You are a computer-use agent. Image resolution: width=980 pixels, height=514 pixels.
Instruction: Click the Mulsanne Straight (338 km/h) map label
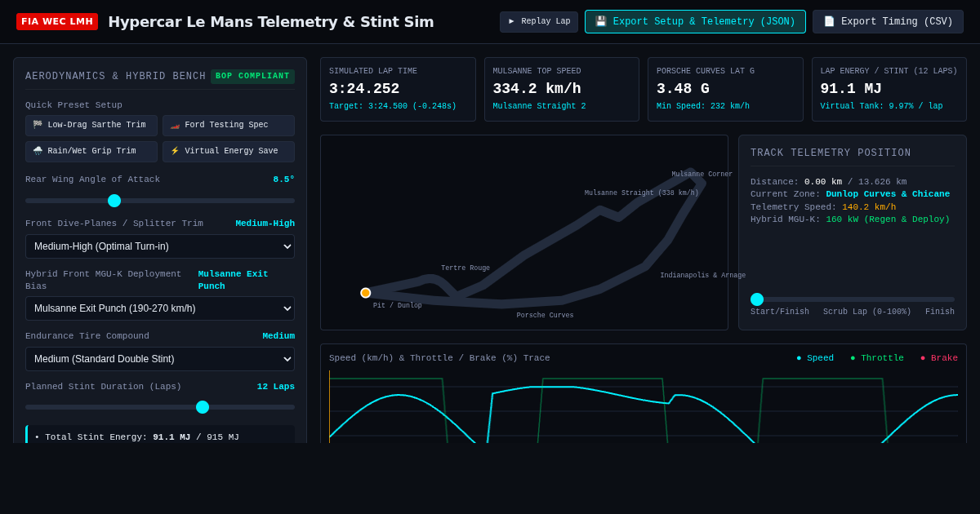click(x=642, y=193)
